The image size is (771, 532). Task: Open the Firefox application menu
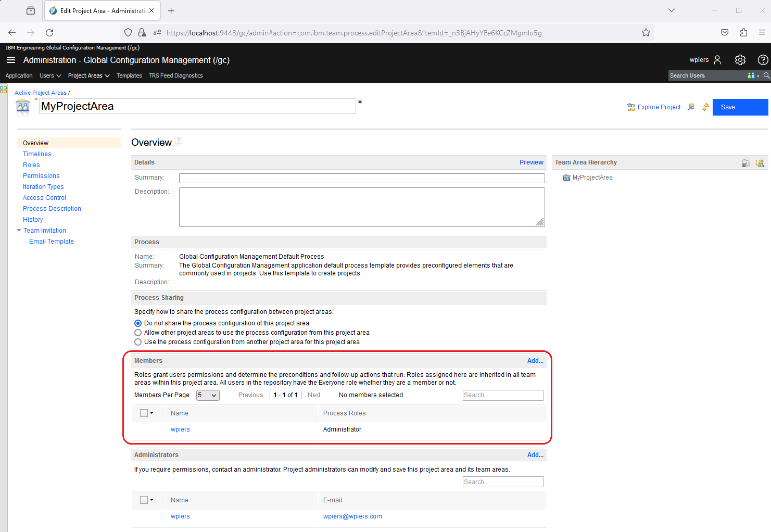pos(762,32)
